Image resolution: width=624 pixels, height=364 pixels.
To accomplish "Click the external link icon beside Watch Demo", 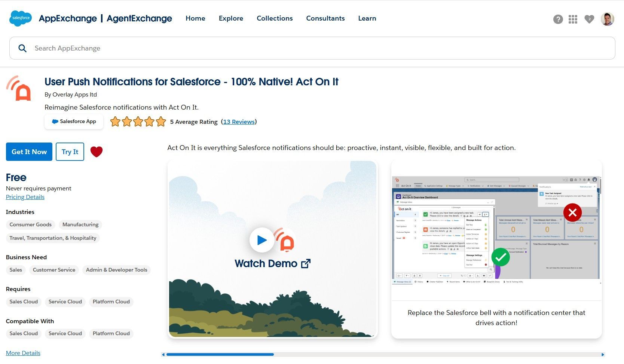I will click(x=306, y=264).
